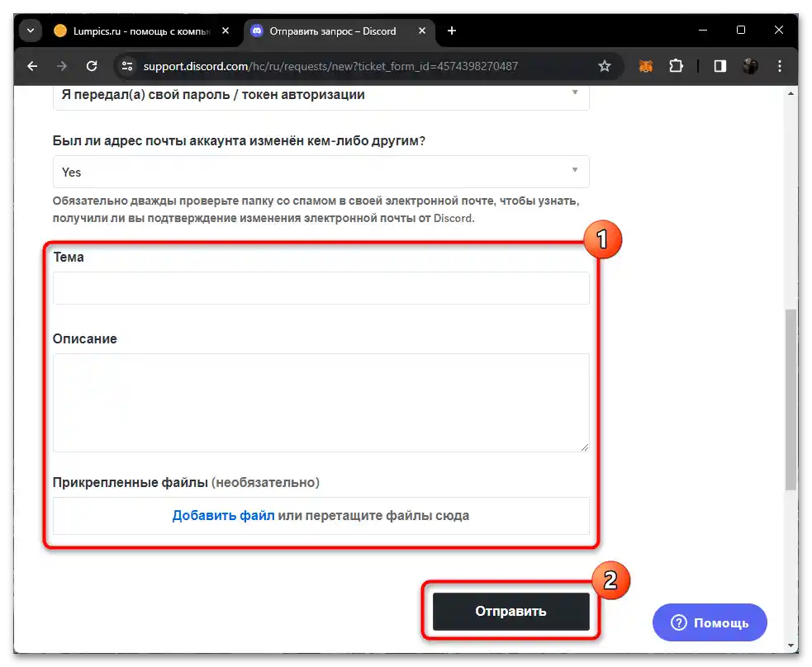Focus the Тема subject field
The width and height of the screenshot is (812, 667).
321,288
